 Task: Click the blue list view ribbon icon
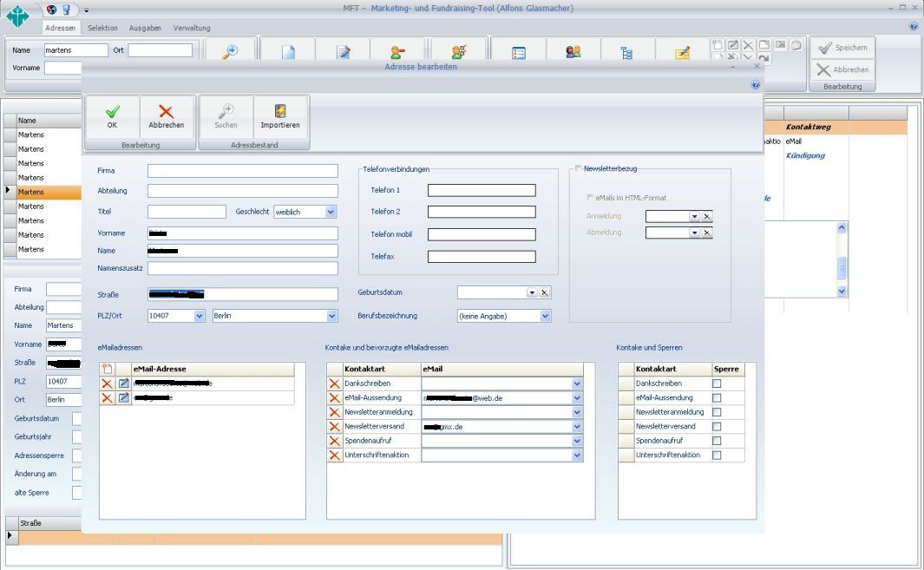pyautogui.click(x=519, y=53)
